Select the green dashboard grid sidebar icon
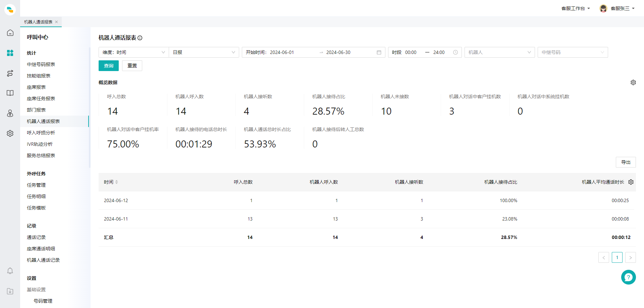The height and width of the screenshot is (308, 644). pos(10,53)
